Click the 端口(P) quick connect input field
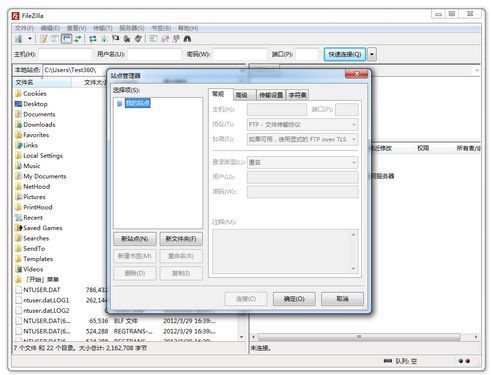This screenshot has height=375, width=492. click(x=307, y=54)
